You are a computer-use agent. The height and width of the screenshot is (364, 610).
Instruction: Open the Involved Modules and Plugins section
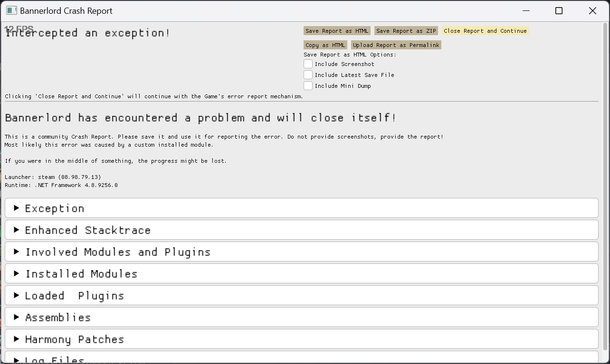point(301,252)
